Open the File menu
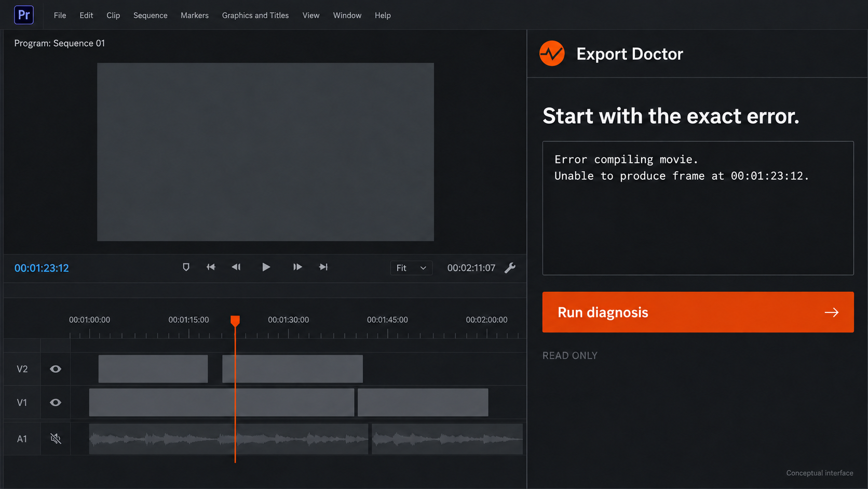The width and height of the screenshot is (868, 489). pos(60,16)
